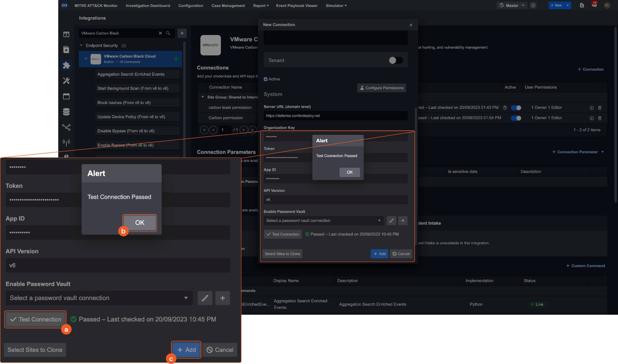The image size is (618, 364).
Task: Click the vmware logo thumbnail
Action: [211, 45]
